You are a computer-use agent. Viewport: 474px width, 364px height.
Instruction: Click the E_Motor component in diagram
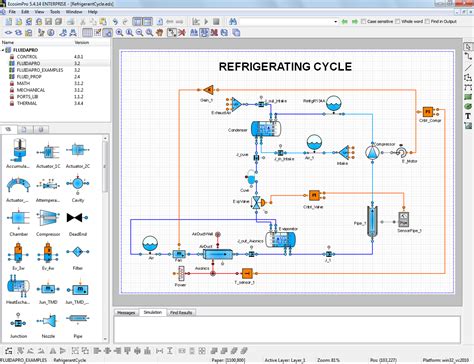coord(402,152)
